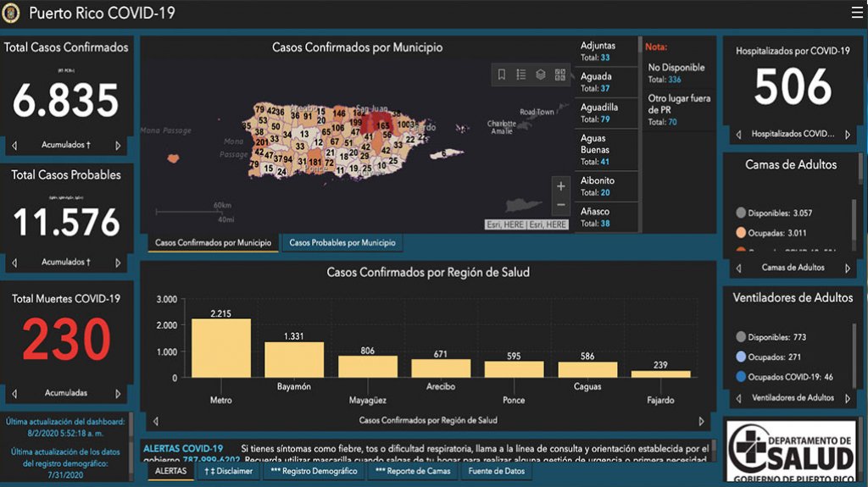Go to previous Total Casos Probables view

click(14, 263)
